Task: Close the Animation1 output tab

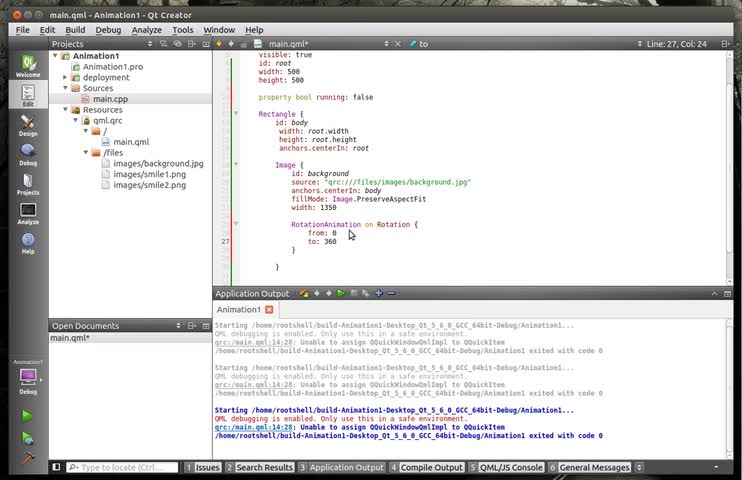Action: [x=269, y=309]
